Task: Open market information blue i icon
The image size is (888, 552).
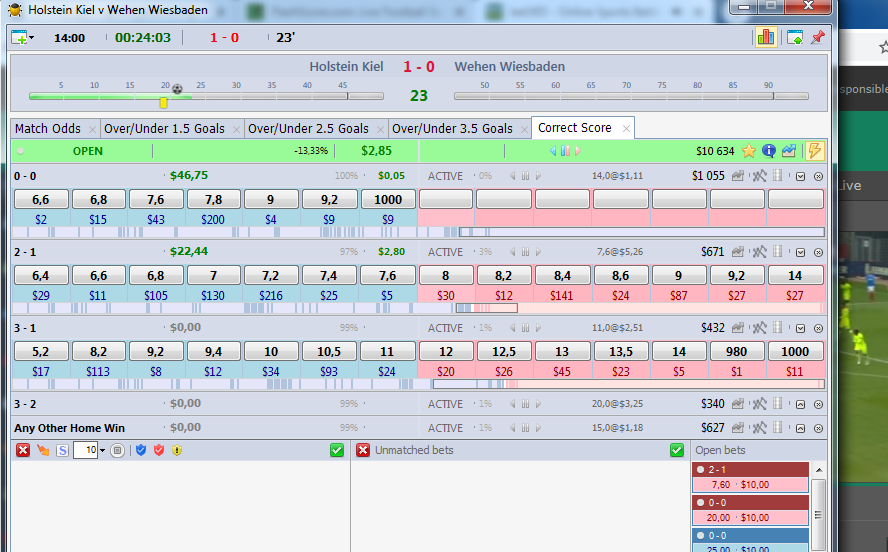Action: tap(769, 151)
